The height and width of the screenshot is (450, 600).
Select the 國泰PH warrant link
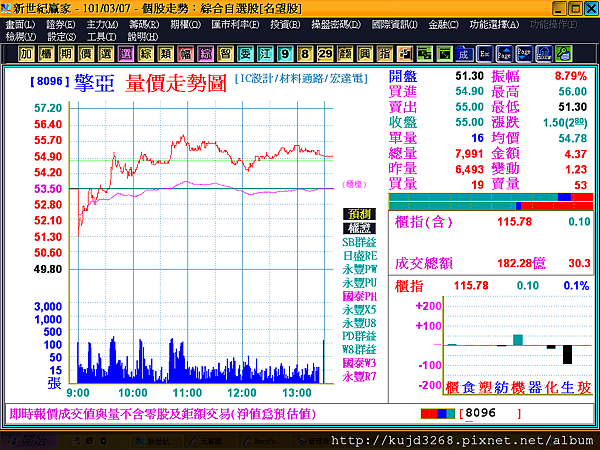pos(360,296)
